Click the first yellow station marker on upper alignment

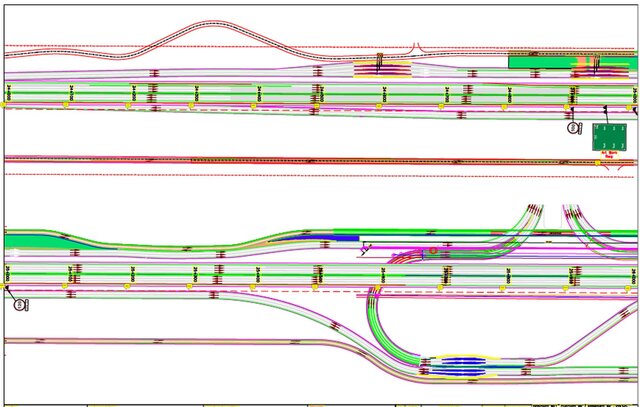(x=6, y=103)
